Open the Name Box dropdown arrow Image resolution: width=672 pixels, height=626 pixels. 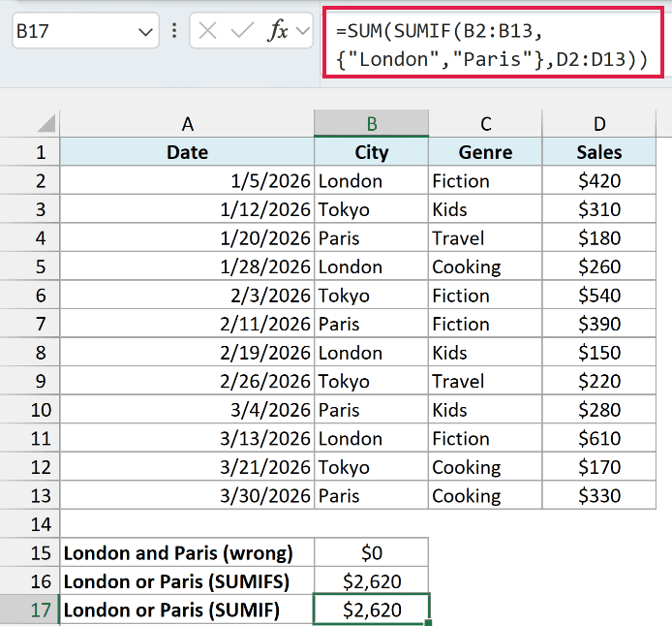pyautogui.click(x=145, y=32)
